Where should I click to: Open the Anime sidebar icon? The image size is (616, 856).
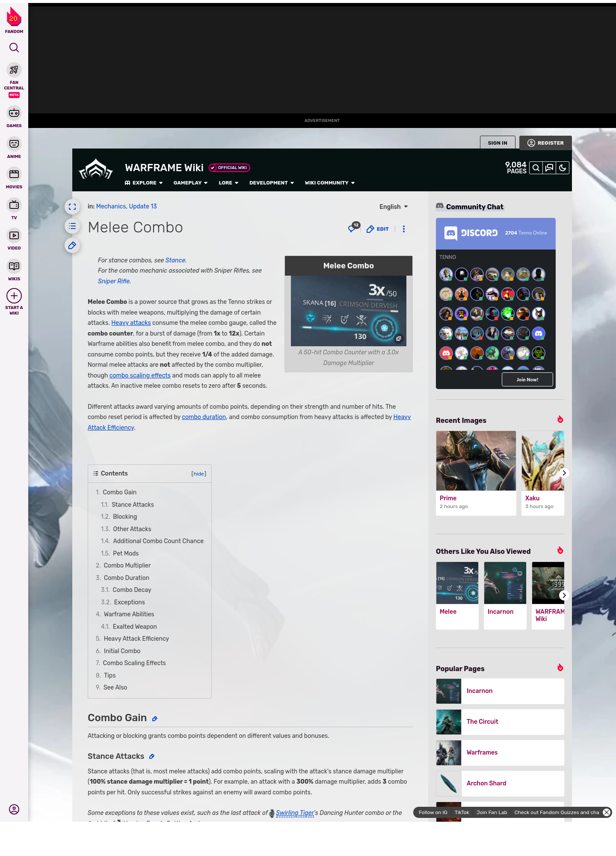point(14,144)
